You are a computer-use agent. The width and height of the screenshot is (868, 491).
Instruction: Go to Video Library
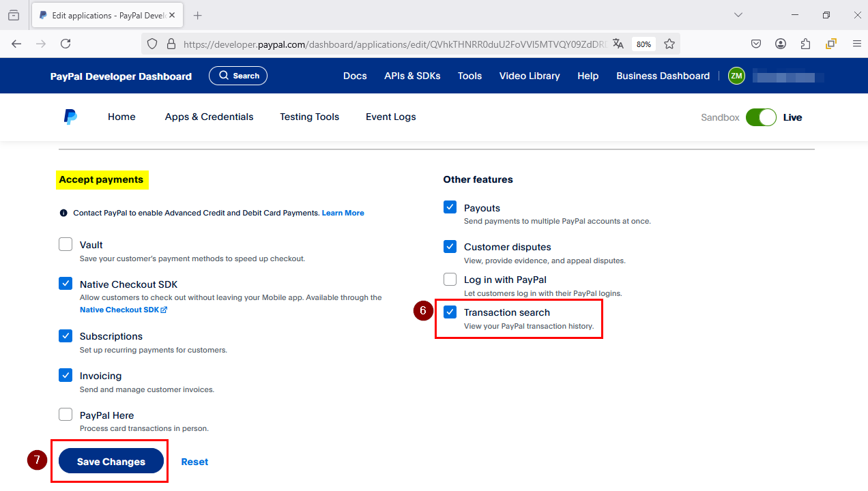click(530, 76)
